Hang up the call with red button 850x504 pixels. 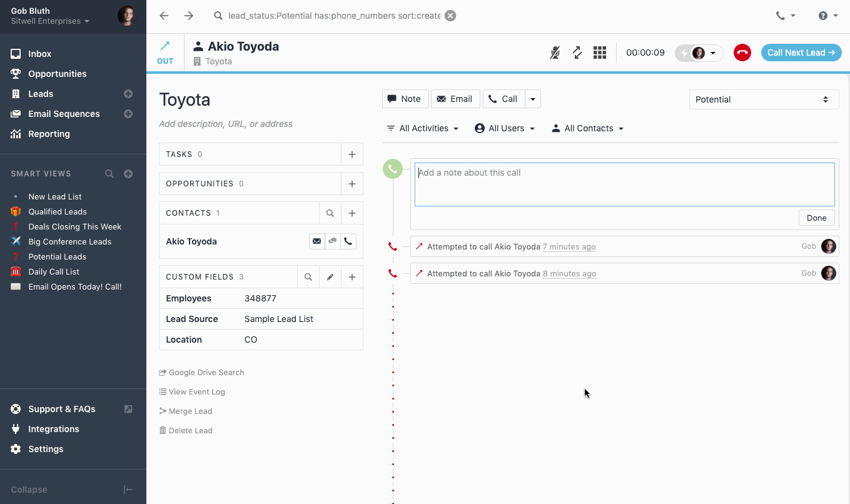(742, 53)
